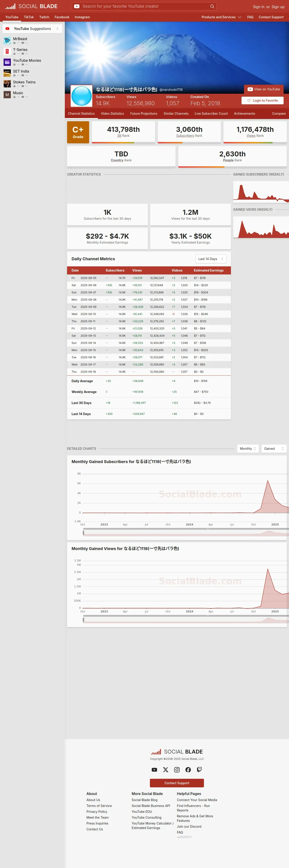The image size is (289, 868).
Task: Switch to the Instagram platform tab
Action: (x=82, y=17)
